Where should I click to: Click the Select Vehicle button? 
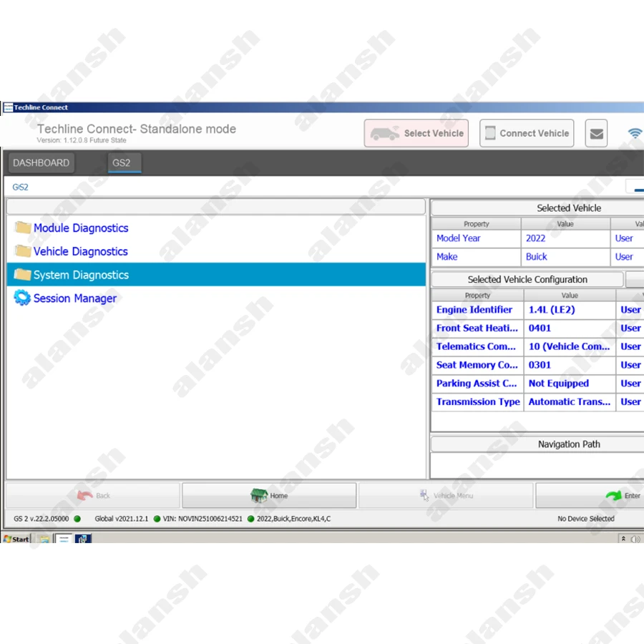416,133
